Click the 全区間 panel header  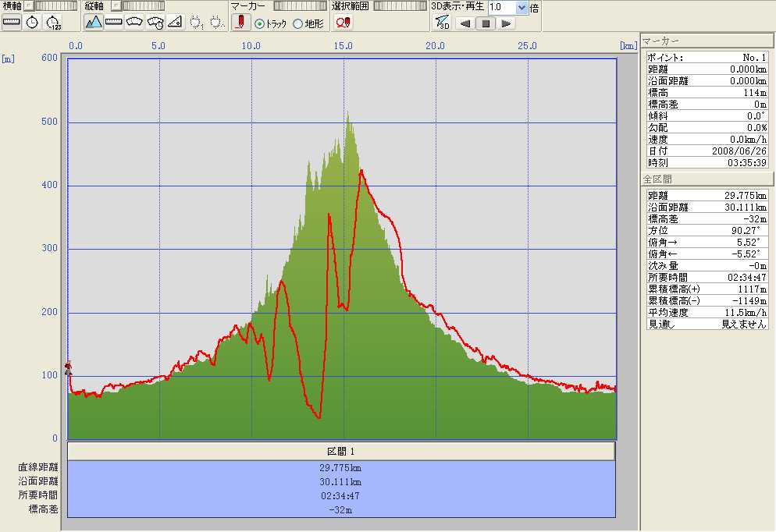(x=707, y=179)
